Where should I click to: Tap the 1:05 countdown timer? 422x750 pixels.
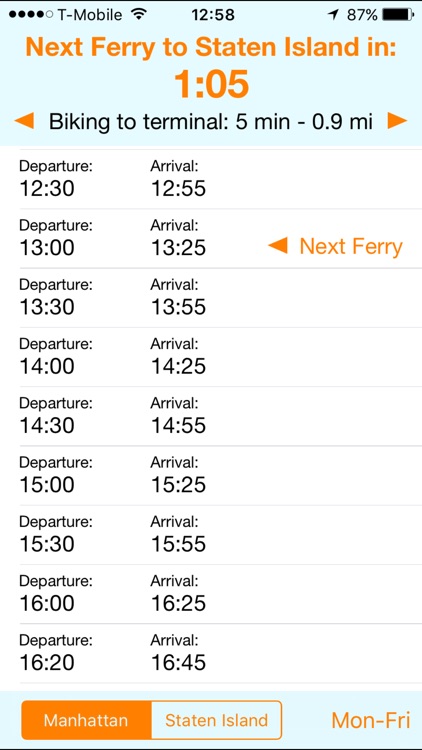[x=211, y=84]
